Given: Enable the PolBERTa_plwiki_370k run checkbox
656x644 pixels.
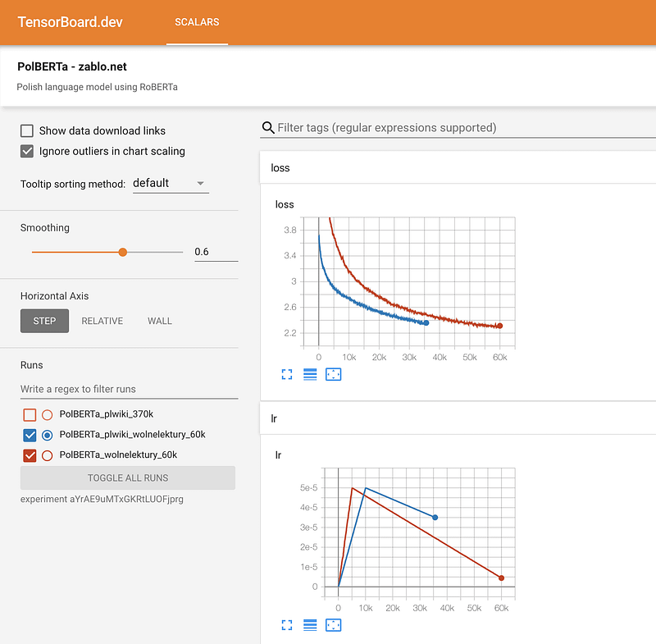Looking at the screenshot, I should (x=30, y=414).
